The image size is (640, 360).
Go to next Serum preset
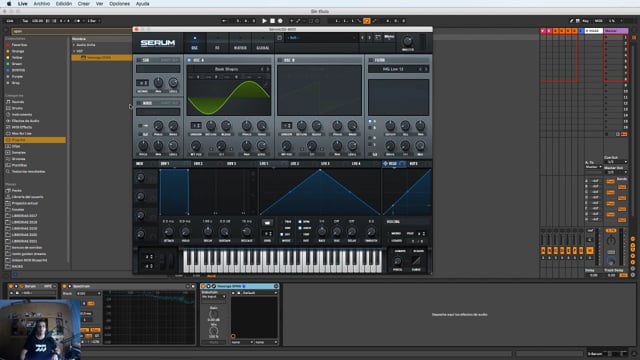pos(369,38)
